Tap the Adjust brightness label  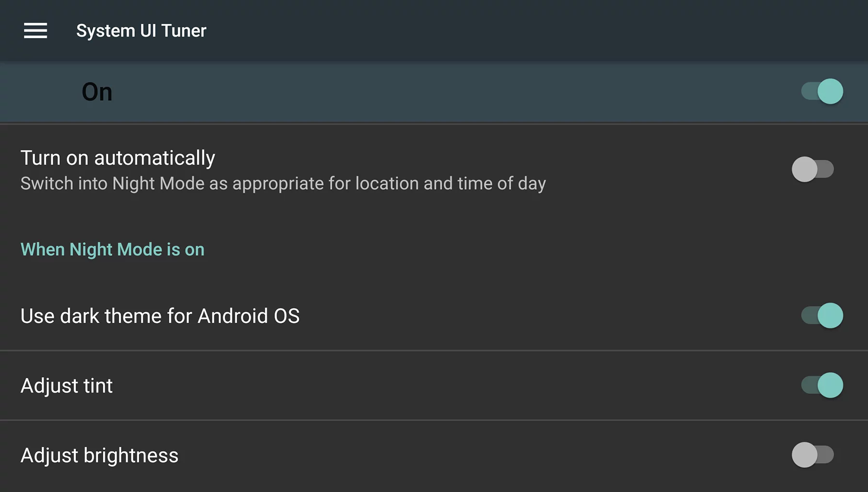(x=99, y=455)
